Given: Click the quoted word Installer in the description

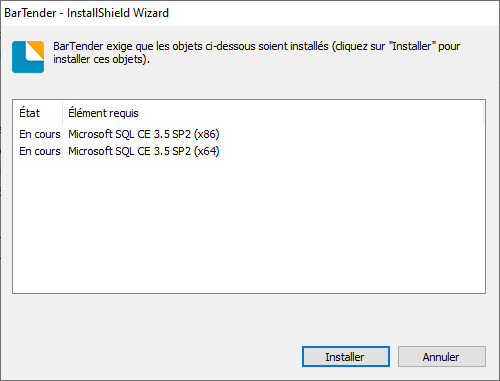Looking at the screenshot, I should click(413, 46).
